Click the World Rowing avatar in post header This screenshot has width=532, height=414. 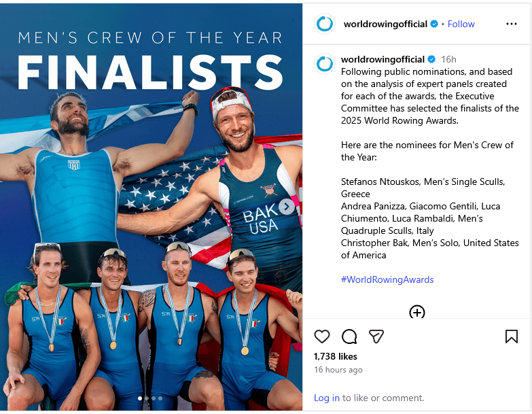pos(325,24)
